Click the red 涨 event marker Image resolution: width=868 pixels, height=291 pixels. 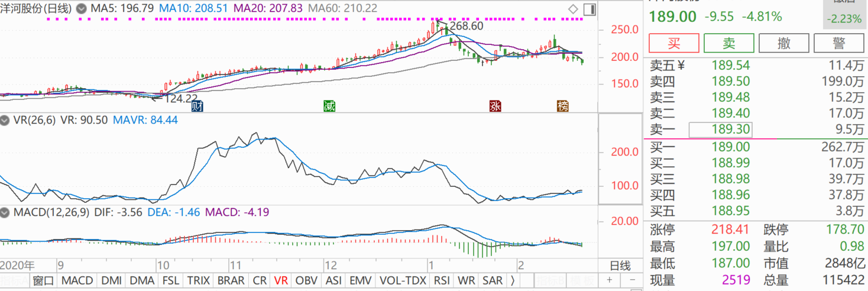[x=495, y=106]
